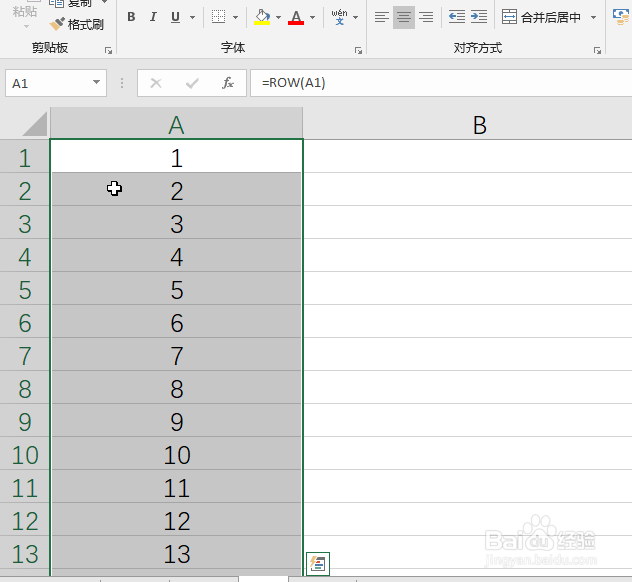Click cell A6 containing 6
This screenshot has width=632, height=582.
tap(176, 322)
